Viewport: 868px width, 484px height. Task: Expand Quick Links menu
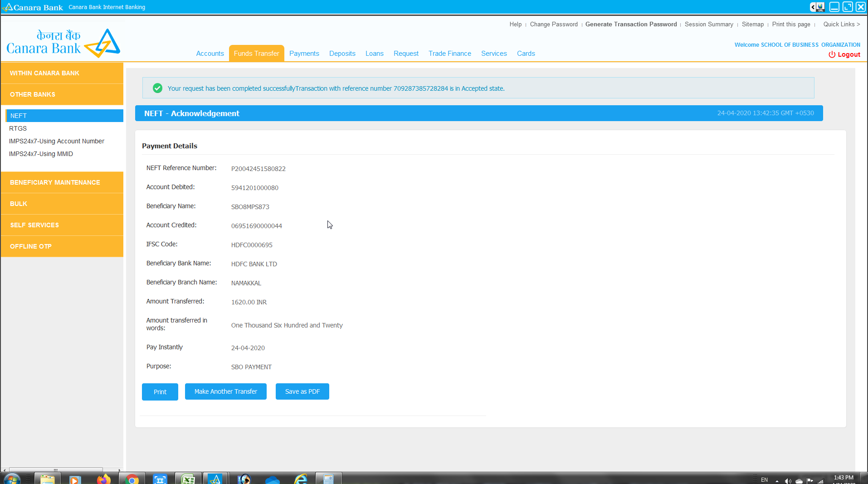click(841, 24)
